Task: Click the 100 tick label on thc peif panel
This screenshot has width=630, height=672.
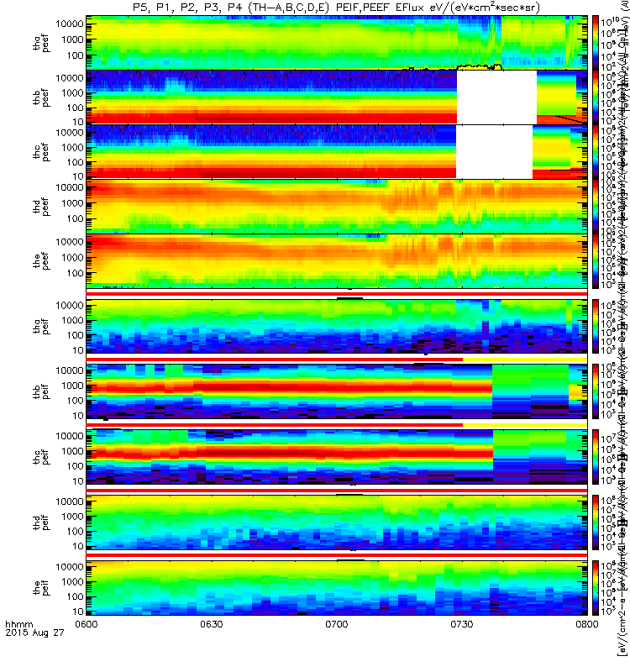Action: 75,466
